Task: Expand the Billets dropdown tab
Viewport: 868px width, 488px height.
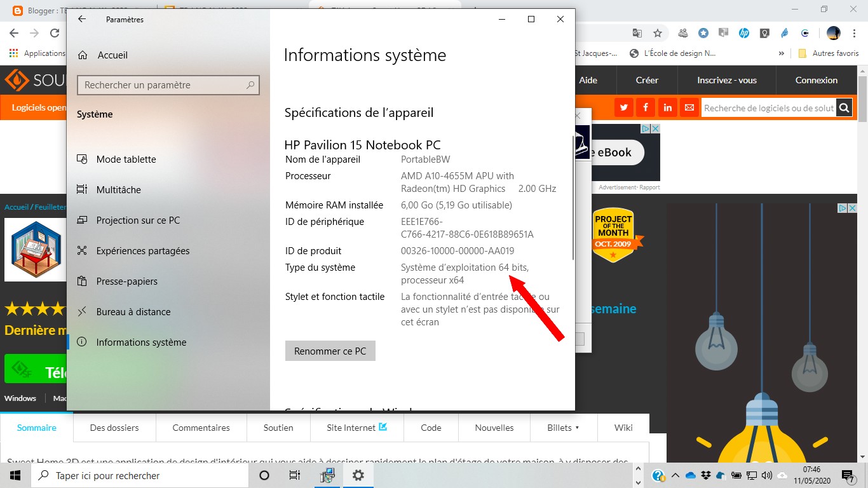Action: pyautogui.click(x=563, y=428)
